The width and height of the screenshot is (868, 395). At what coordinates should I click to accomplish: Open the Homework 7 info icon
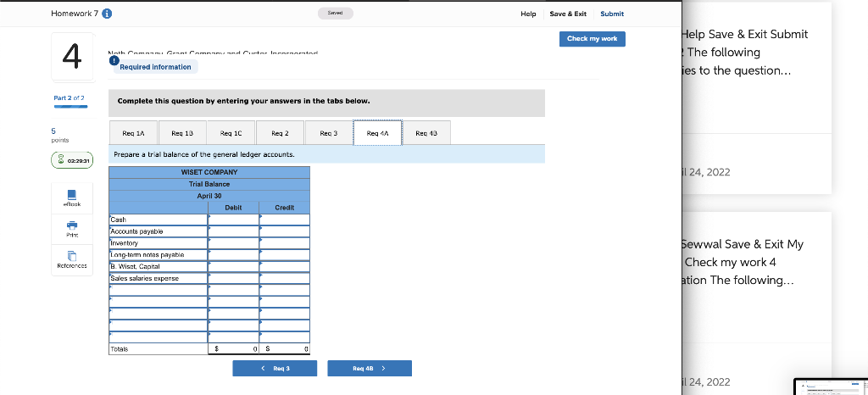point(107,14)
